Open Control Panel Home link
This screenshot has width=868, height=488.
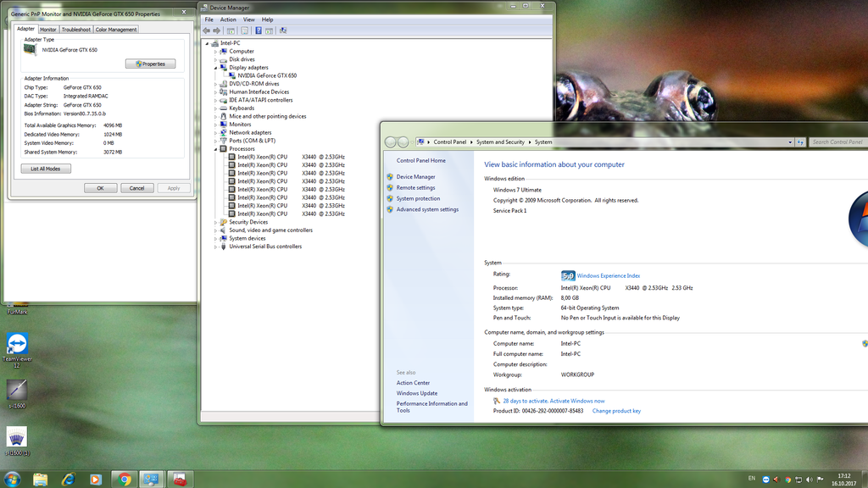coord(420,160)
